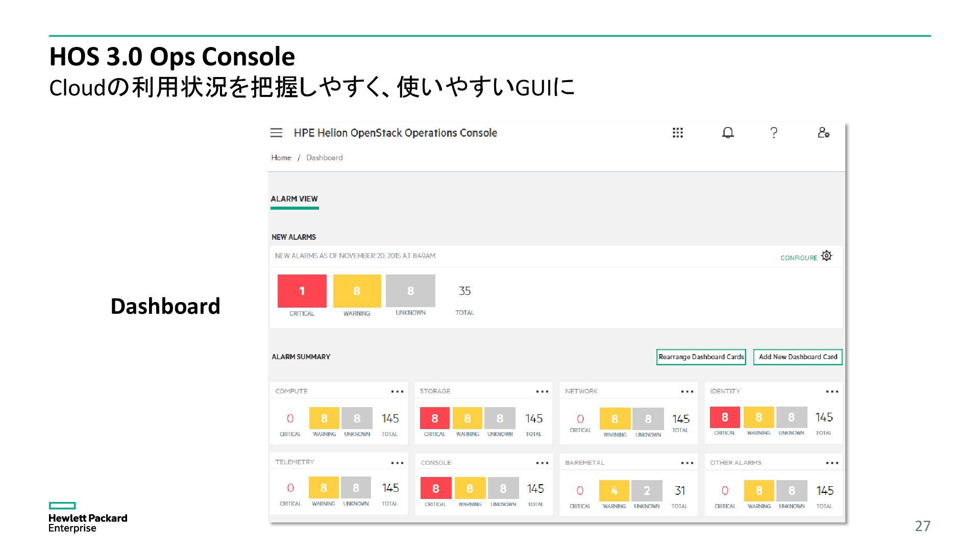Screen dimensions: 980x551
Task: Click Compute warning count tile
Action: [x=324, y=418]
